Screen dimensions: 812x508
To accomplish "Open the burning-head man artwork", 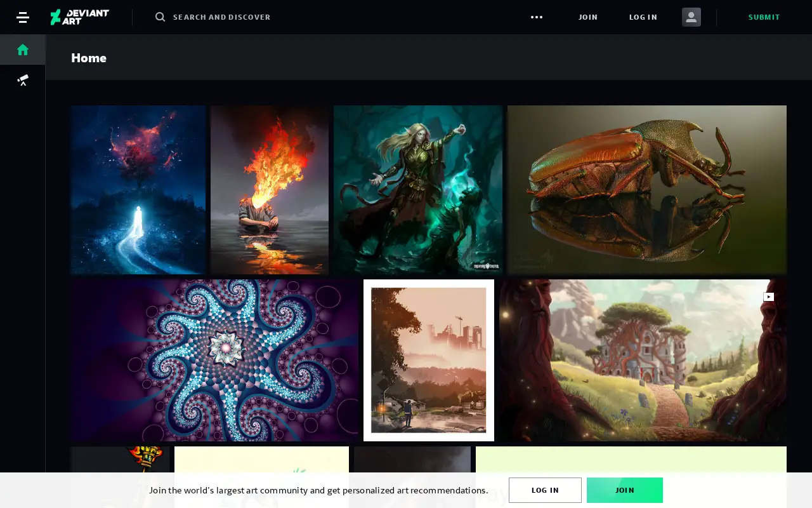I will click(270, 190).
